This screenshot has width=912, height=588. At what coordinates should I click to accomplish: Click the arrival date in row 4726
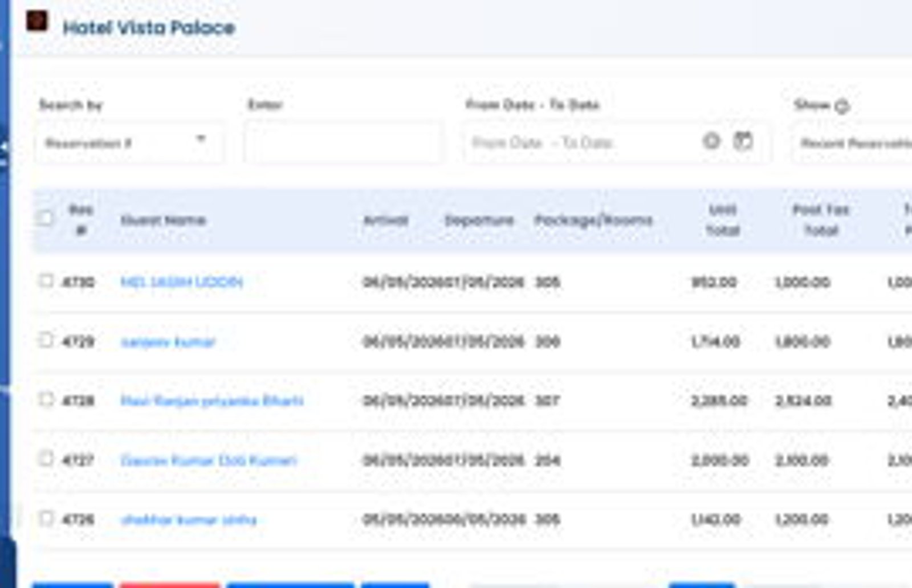[x=403, y=519]
